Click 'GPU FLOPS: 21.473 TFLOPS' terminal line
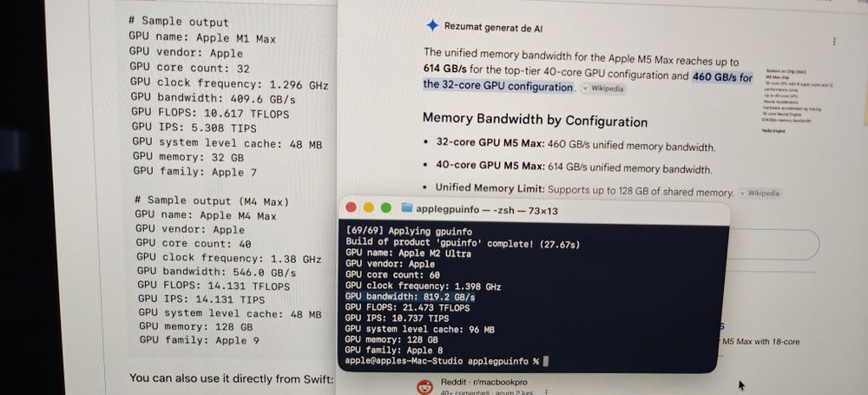This screenshot has width=868, height=395. pyautogui.click(x=407, y=307)
